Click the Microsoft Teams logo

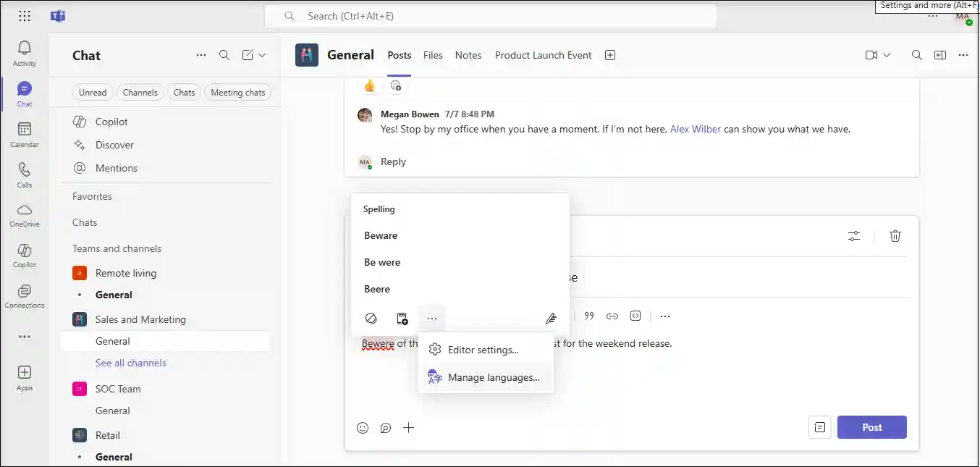[x=58, y=16]
